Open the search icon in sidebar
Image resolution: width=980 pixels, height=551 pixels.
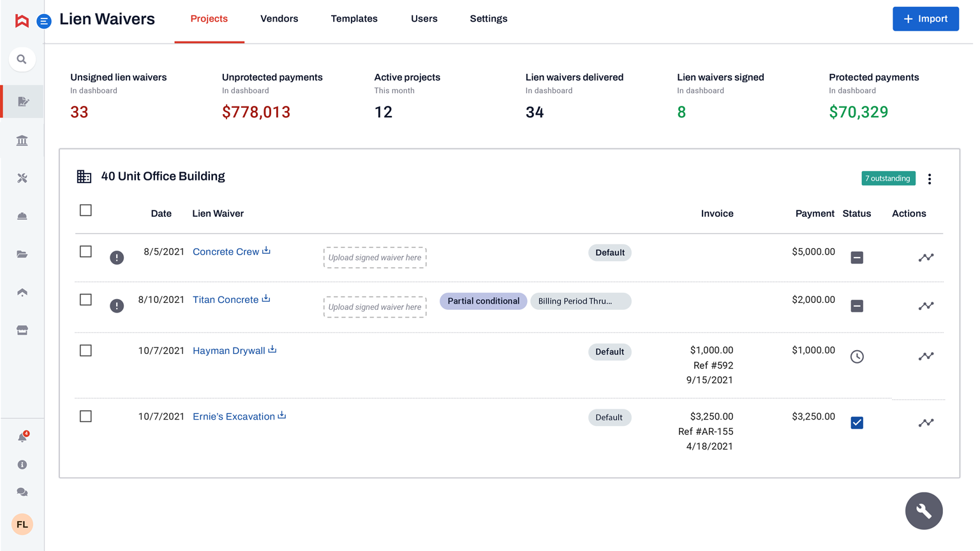pyautogui.click(x=22, y=59)
